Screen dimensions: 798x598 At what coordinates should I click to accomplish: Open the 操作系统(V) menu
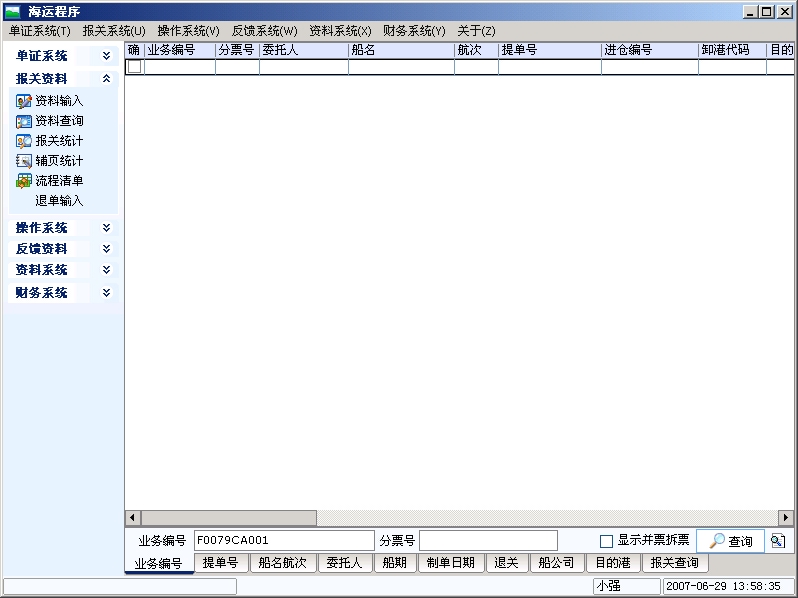tap(188, 31)
